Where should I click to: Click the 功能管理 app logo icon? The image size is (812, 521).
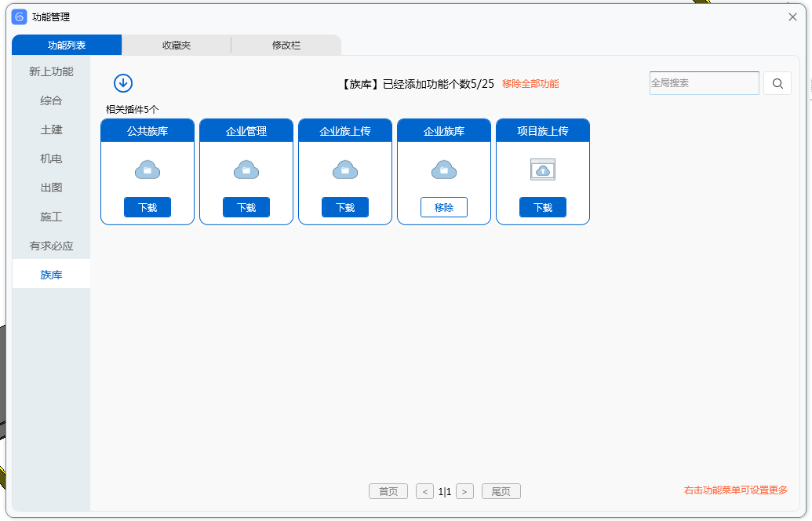tap(20, 16)
